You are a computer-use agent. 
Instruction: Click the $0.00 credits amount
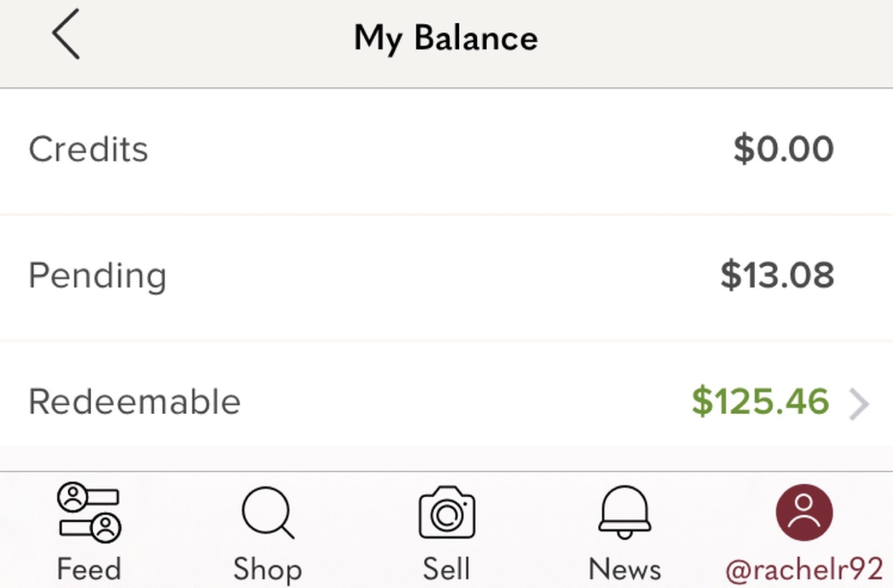784,149
